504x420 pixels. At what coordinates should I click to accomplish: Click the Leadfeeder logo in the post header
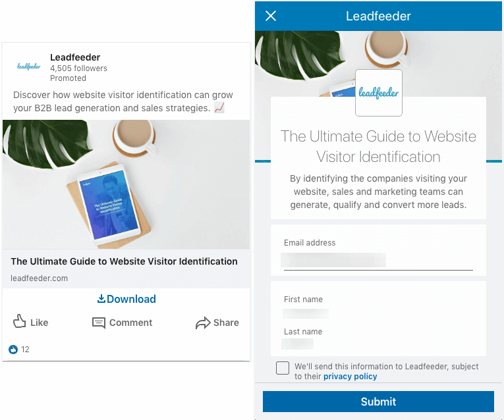pos(29,66)
